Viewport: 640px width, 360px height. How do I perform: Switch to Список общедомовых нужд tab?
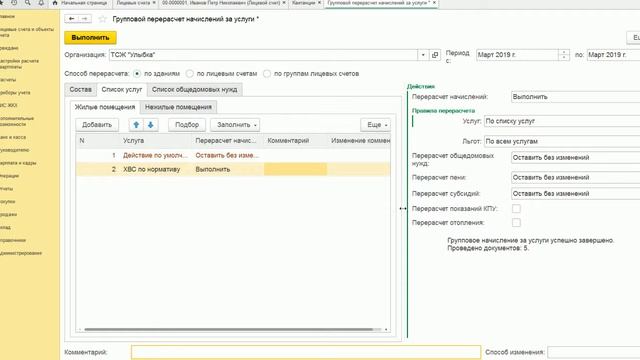[194, 89]
